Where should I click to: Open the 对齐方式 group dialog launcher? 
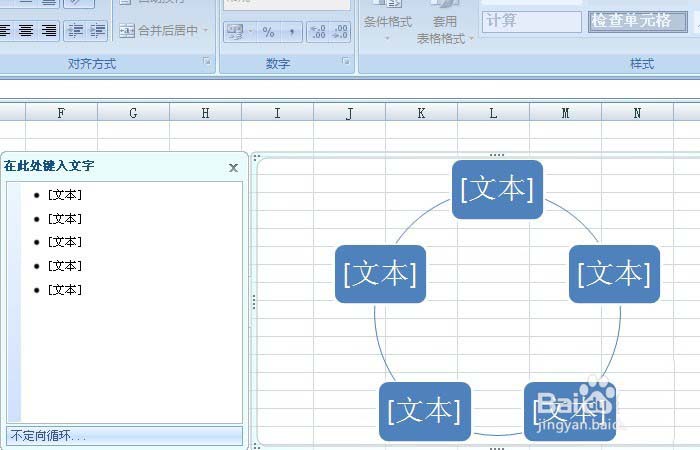pos(206,61)
